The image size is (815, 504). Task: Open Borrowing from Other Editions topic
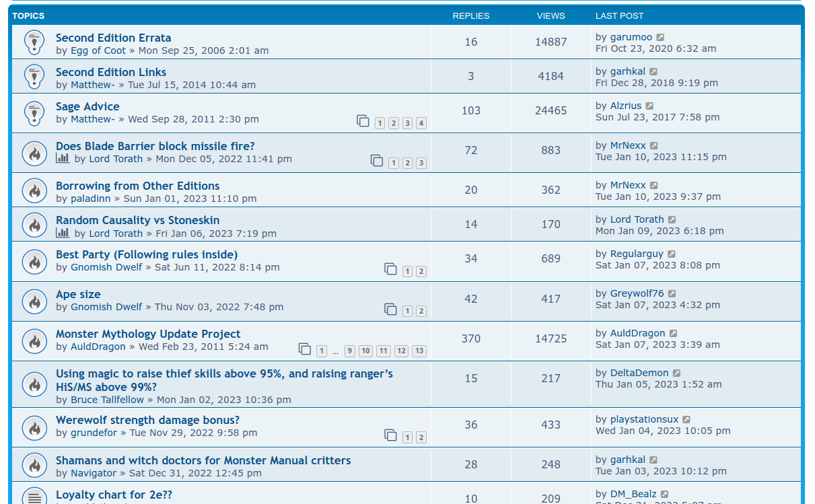pos(137,186)
